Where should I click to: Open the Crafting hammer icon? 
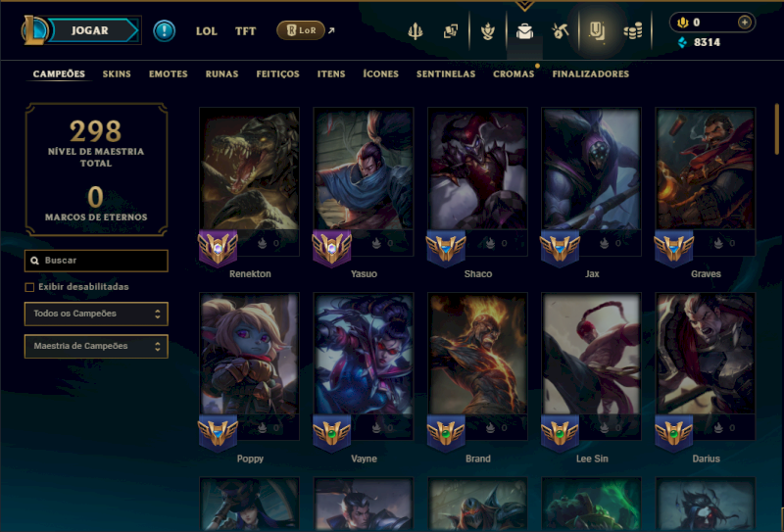coord(560,31)
